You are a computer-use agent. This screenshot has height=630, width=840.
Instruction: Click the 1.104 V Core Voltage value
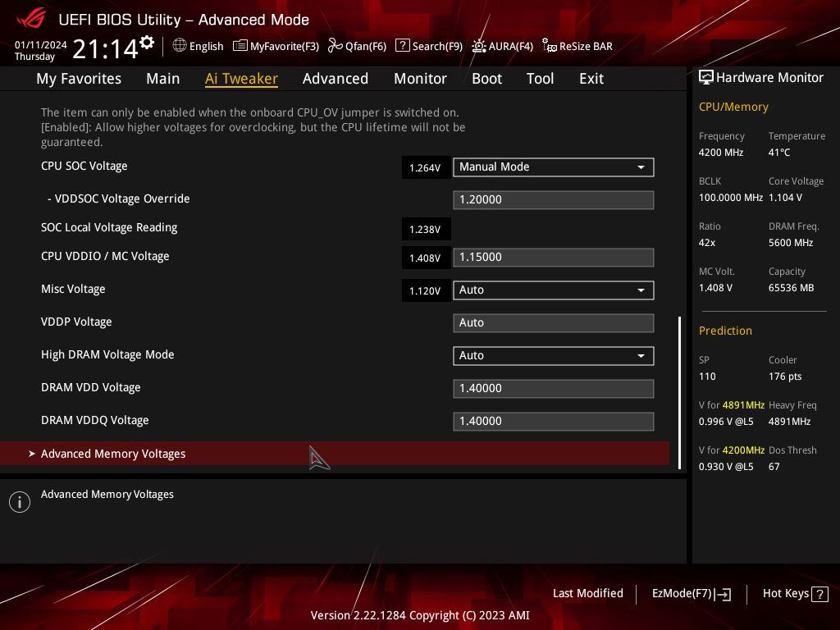[785, 198]
